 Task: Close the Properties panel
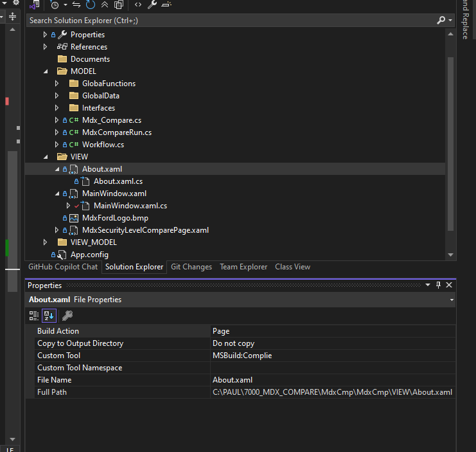click(449, 285)
